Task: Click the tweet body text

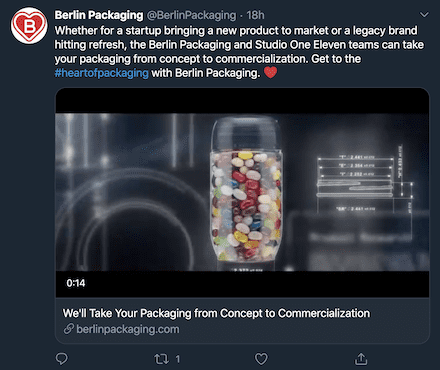Action: point(239,52)
